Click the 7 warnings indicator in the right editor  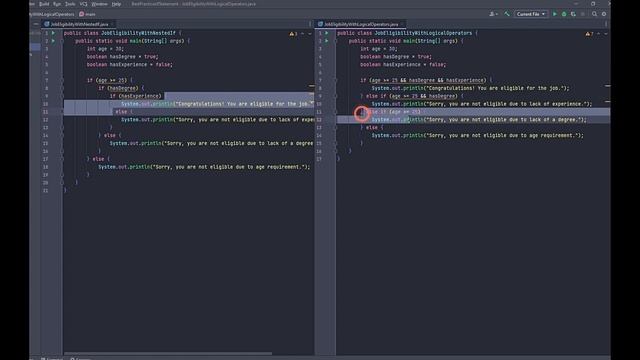coord(589,34)
